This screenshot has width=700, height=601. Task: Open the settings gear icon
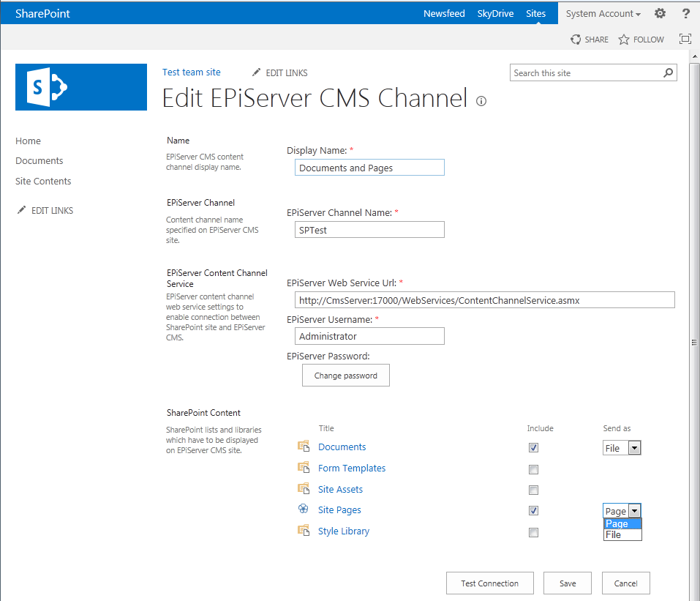pyautogui.click(x=660, y=13)
